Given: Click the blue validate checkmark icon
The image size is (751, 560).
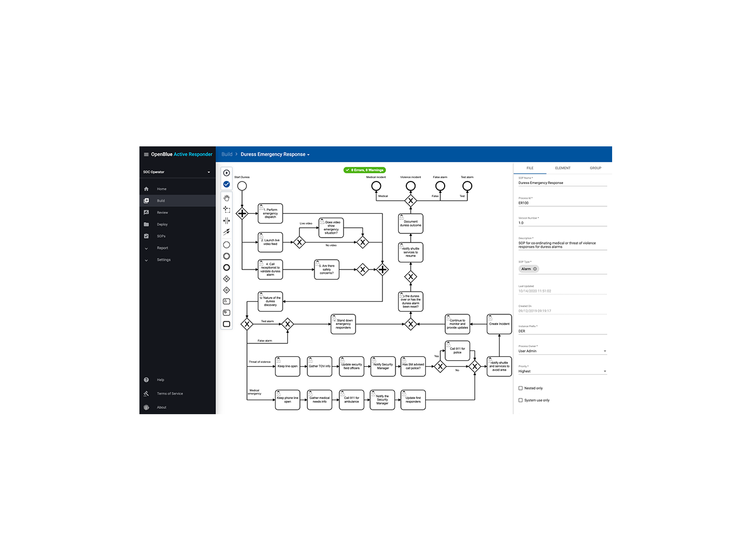Looking at the screenshot, I should point(226,184).
